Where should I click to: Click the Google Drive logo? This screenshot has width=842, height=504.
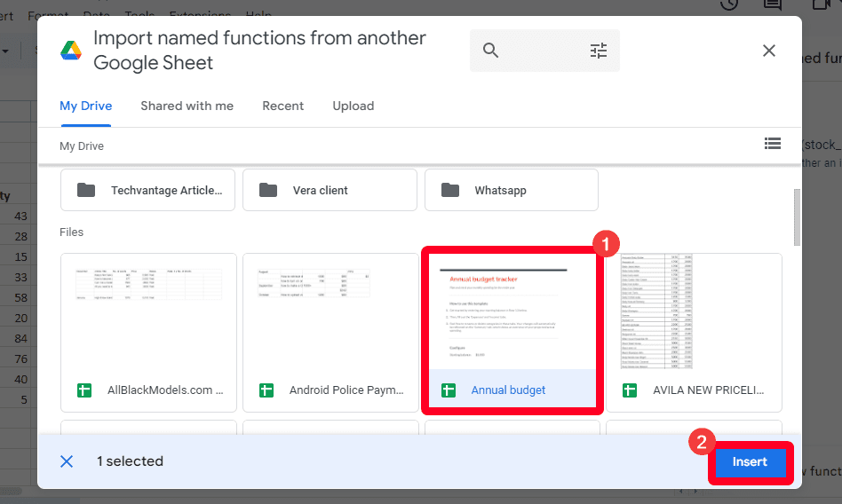pos(71,51)
